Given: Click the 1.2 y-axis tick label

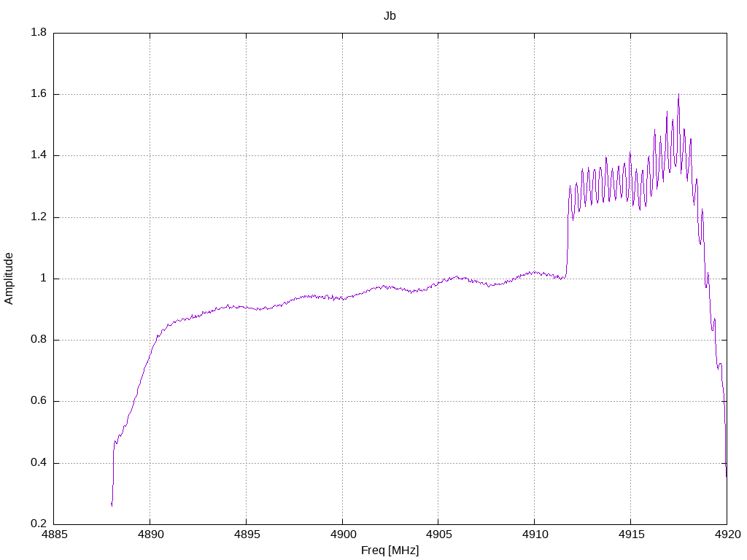Looking at the screenshot, I should click(39, 217).
